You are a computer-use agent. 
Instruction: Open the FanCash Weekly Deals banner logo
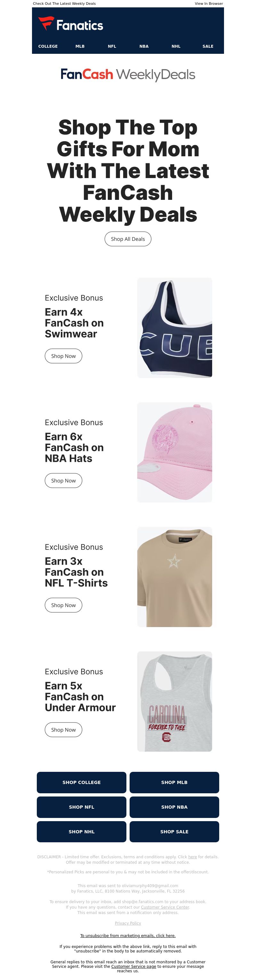pos(128,75)
